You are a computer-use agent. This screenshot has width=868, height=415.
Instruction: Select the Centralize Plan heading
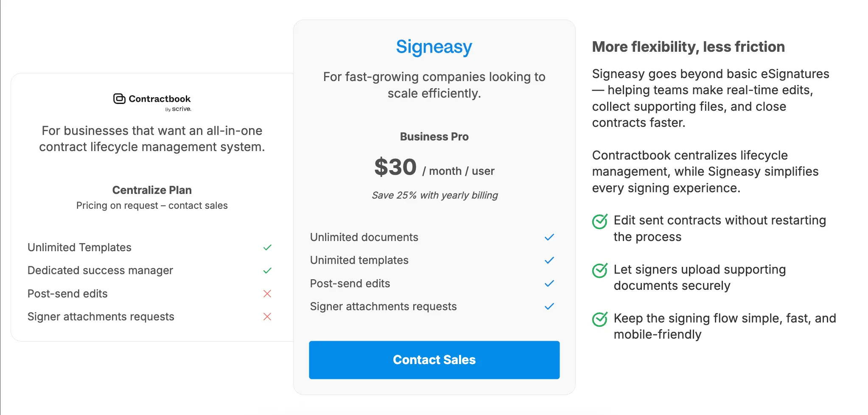[x=152, y=190]
